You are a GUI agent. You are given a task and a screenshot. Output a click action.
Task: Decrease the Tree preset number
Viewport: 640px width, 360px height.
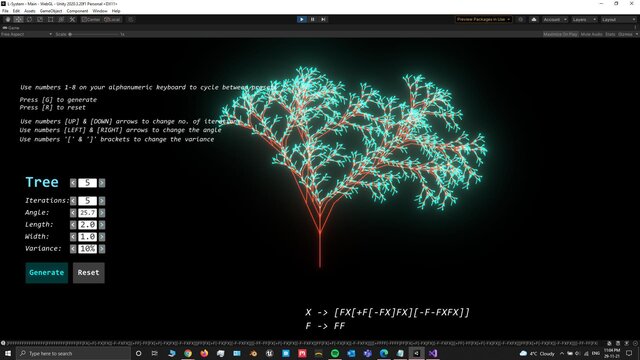click(x=73, y=183)
